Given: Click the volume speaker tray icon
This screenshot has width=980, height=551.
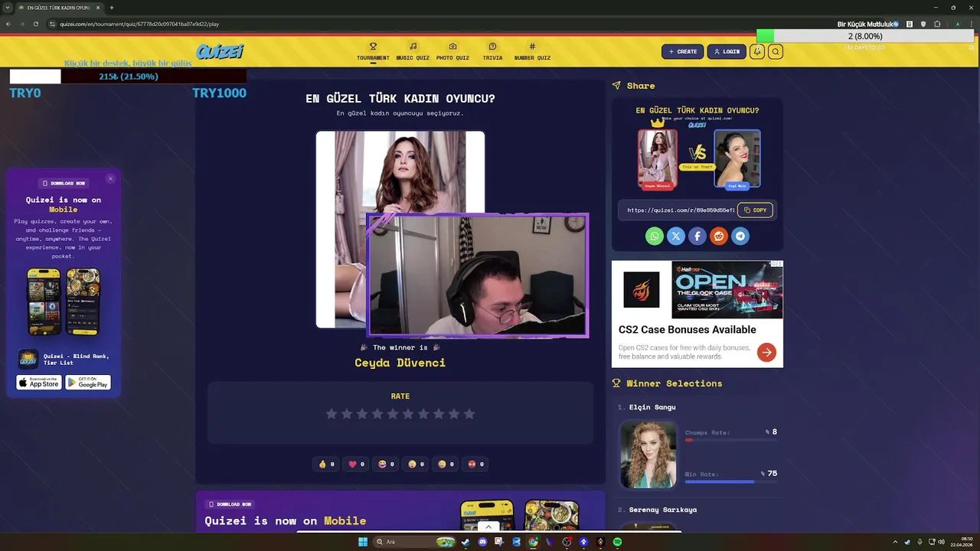Looking at the screenshot, I should pos(941,542).
